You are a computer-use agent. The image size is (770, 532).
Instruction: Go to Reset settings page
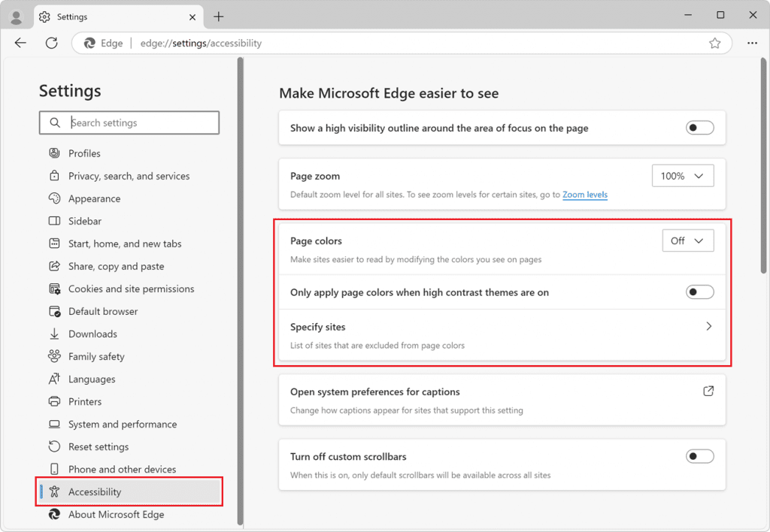click(99, 447)
